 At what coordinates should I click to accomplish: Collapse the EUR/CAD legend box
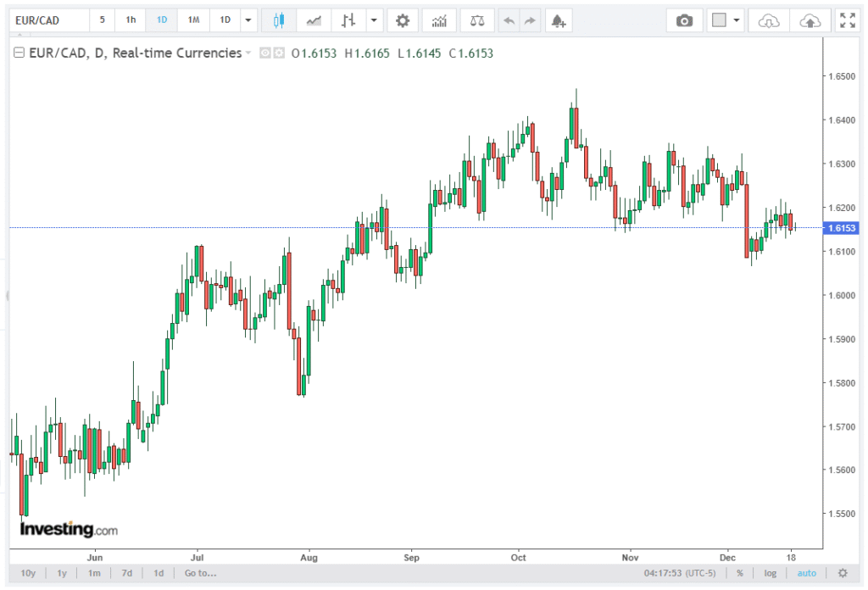tap(19, 53)
